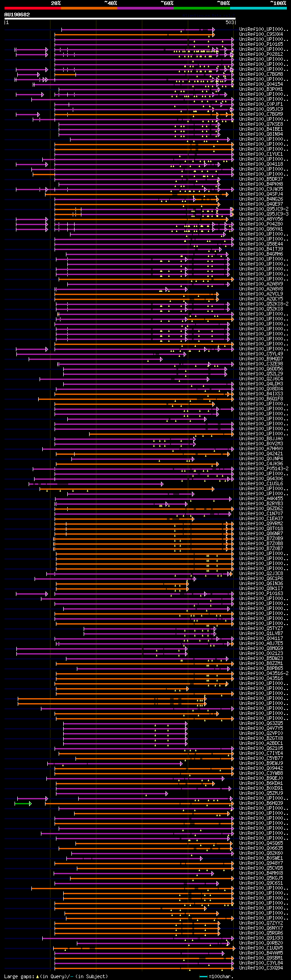Click the UniRef100_Q9C6S1 label
The image size is (291, 980).
(x=261, y=883)
